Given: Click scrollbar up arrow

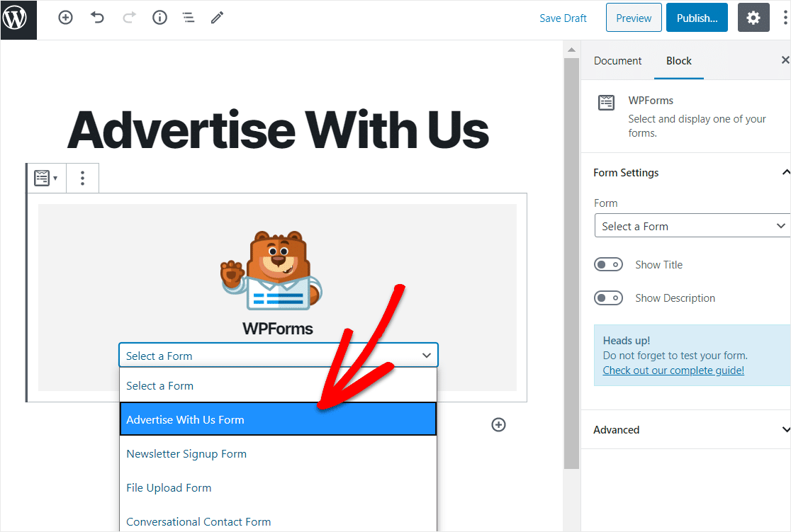Looking at the screenshot, I should coord(571,50).
